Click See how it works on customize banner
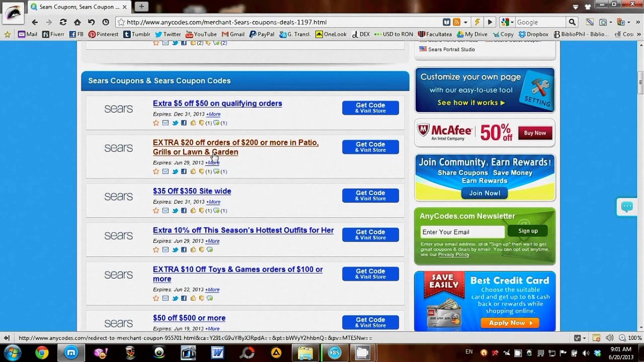The width and height of the screenshot is (644, 362). (x=471, y=103)
